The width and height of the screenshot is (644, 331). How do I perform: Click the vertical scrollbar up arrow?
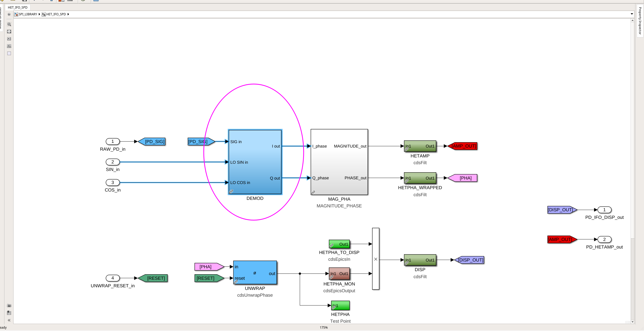pyautogui.click(x=633, y=21)
